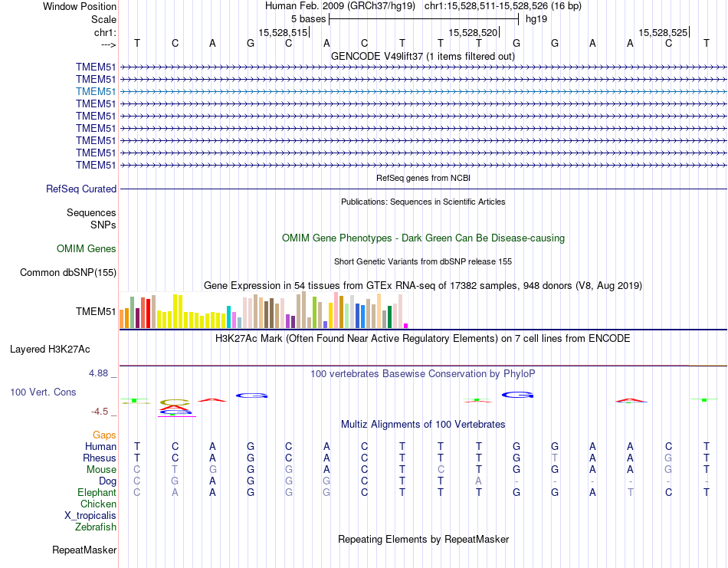Image resolution: width=728 pixels, height=568 pixels.
Task: Open the 'RefSeq genes from NCBI' track title
Action: [423, 178]
